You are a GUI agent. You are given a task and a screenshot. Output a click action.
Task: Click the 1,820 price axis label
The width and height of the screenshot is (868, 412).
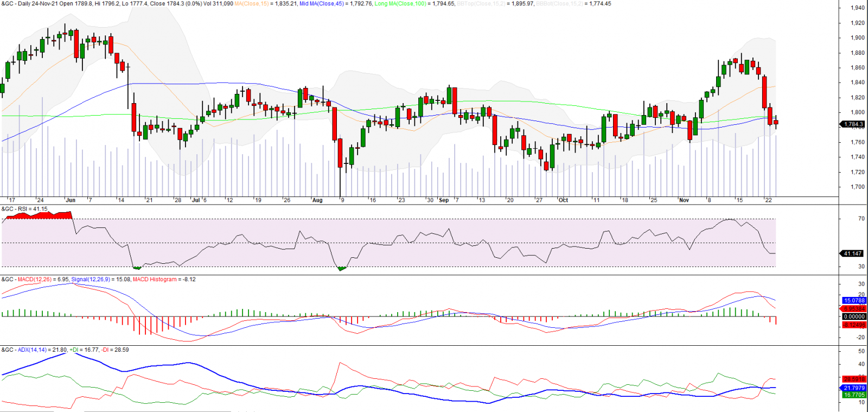click(858, 98)
